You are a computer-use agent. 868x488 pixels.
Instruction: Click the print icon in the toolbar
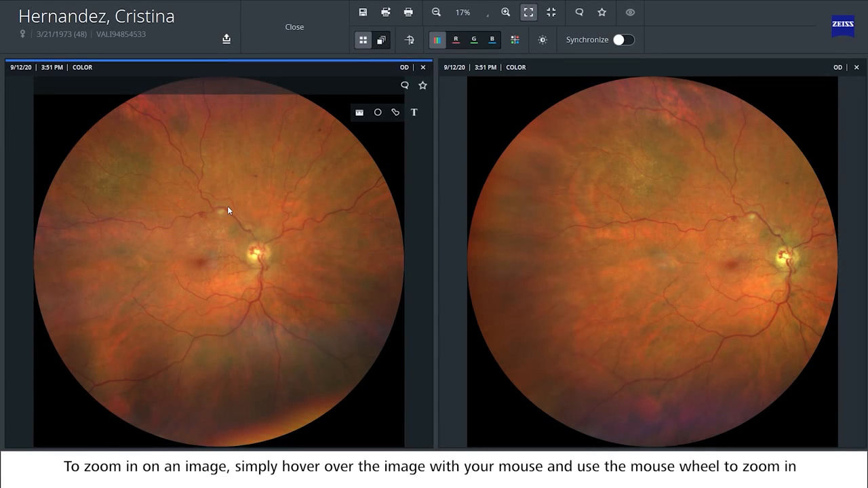[x=408, y=12]
